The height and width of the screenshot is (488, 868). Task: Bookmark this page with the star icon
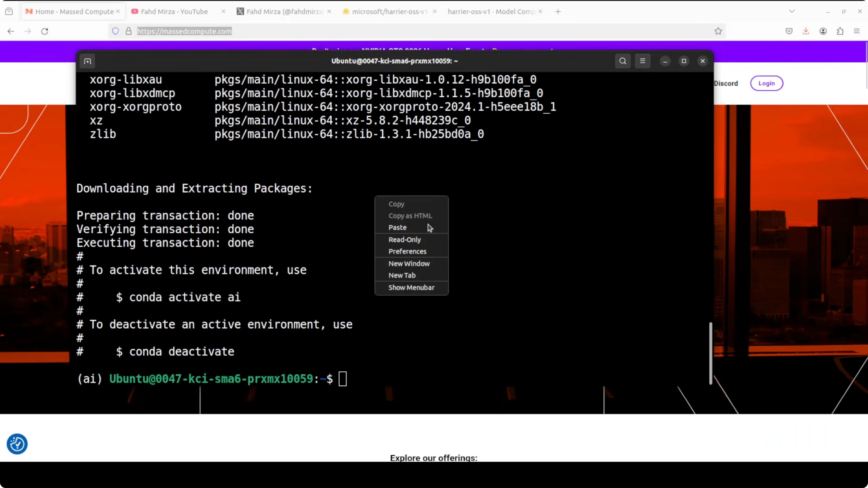coord(718,31)
